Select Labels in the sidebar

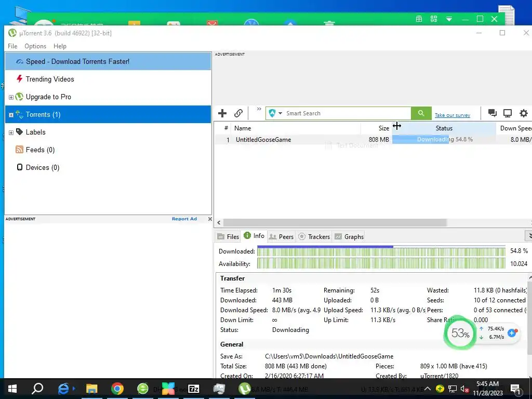[x=36, y=132]
